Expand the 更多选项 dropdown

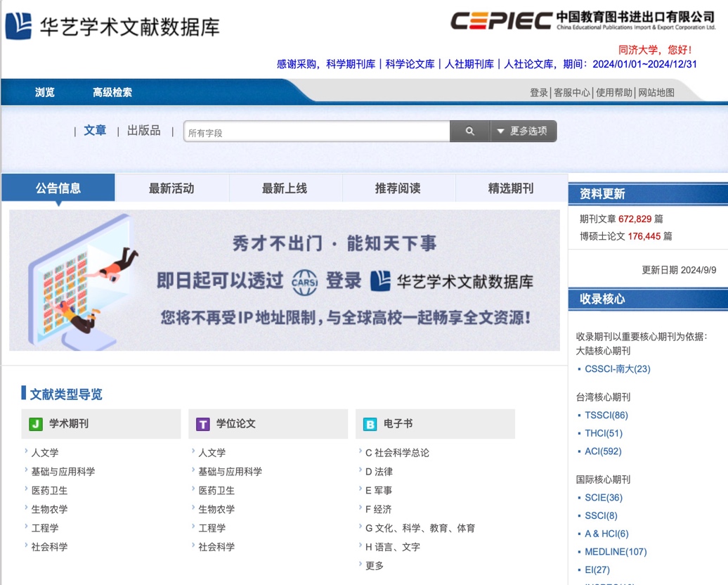tap(523, 131)
